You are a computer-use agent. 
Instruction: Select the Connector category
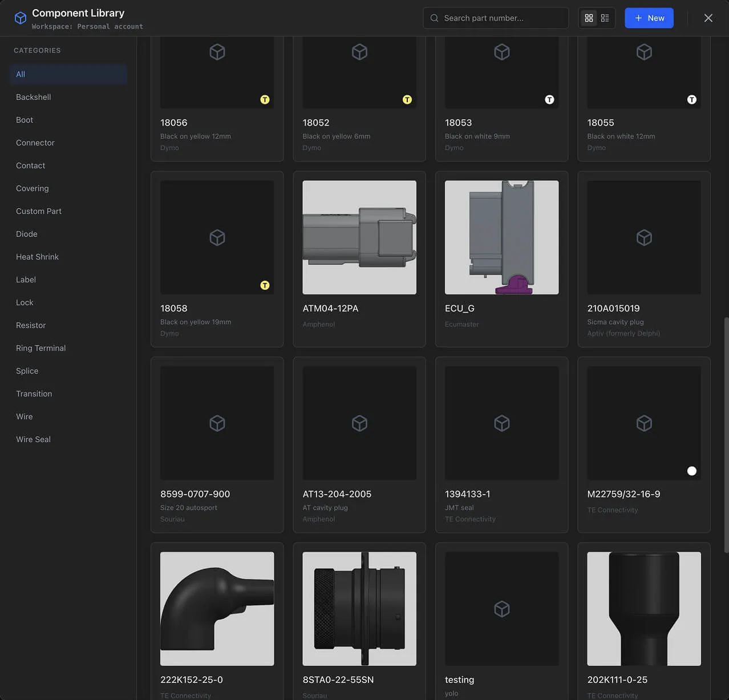click(35, 143)
